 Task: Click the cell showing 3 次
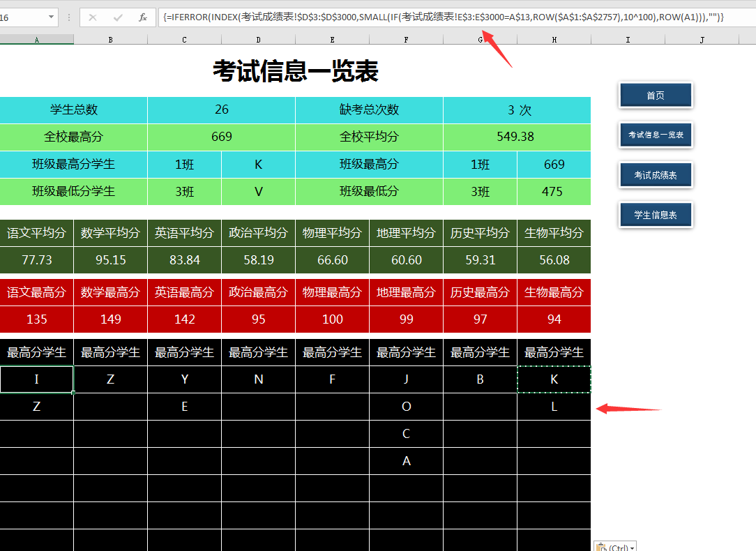[517, 110]
